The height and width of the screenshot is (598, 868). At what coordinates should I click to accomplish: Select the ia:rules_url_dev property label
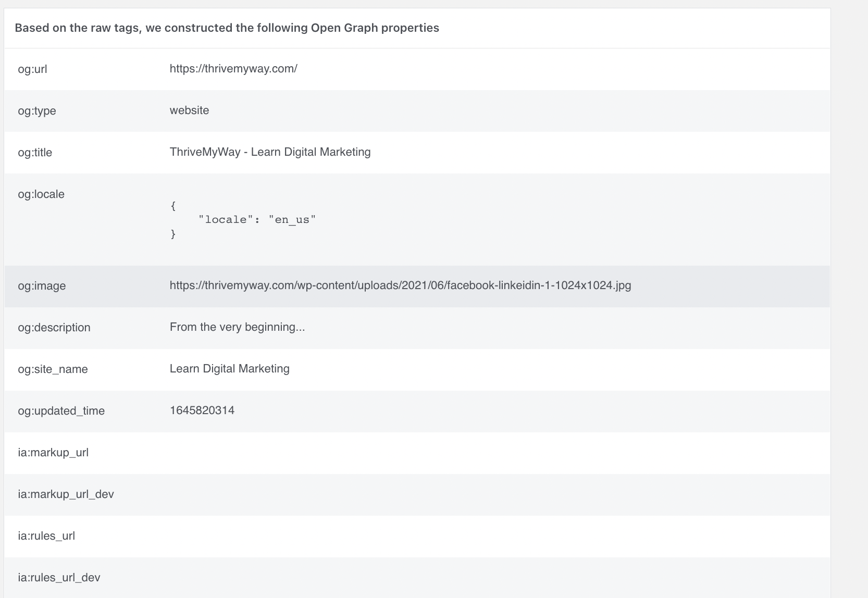59,578
